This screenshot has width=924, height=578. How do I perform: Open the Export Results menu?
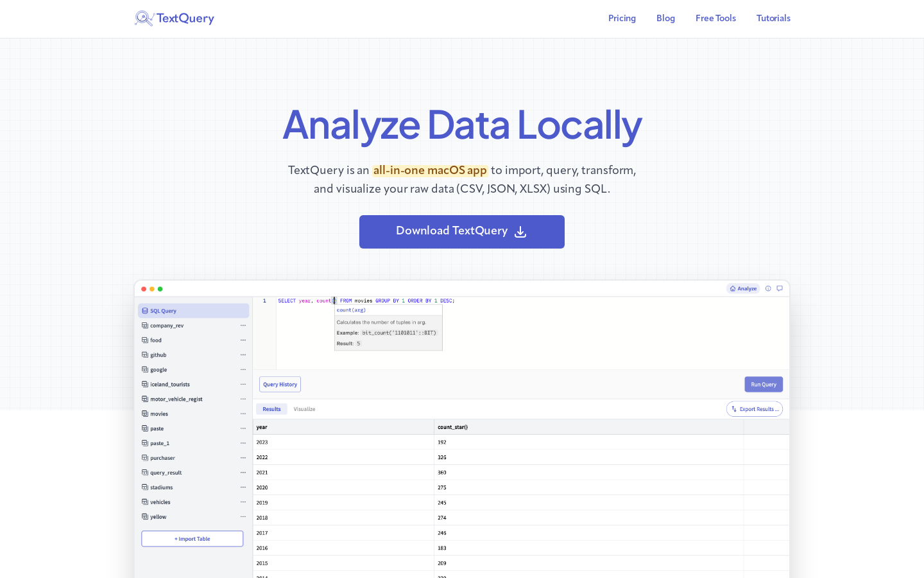click(x=755, y=409)
